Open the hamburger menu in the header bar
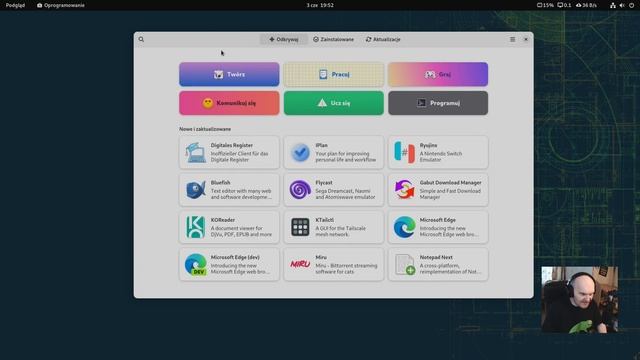Screen dimensions: 640x360 [x=513, y=40]
